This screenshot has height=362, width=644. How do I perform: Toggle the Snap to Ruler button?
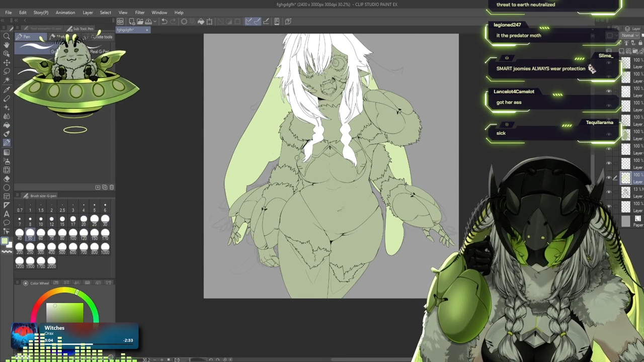[249, 21]
